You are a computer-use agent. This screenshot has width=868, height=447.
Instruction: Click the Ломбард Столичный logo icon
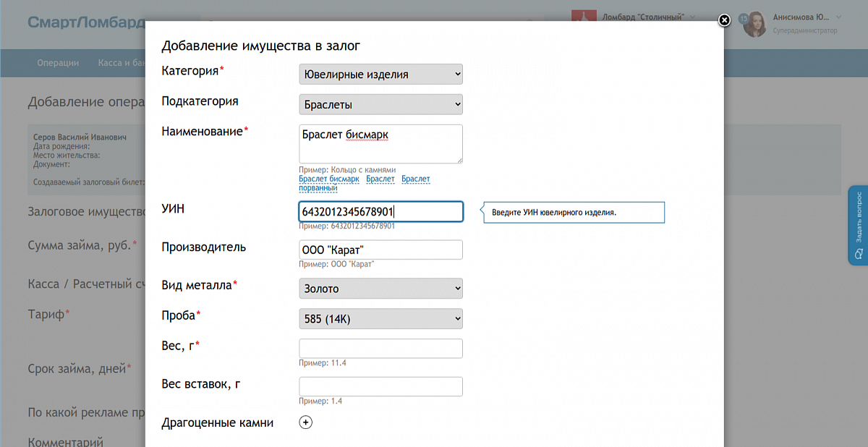click(584, 17)
